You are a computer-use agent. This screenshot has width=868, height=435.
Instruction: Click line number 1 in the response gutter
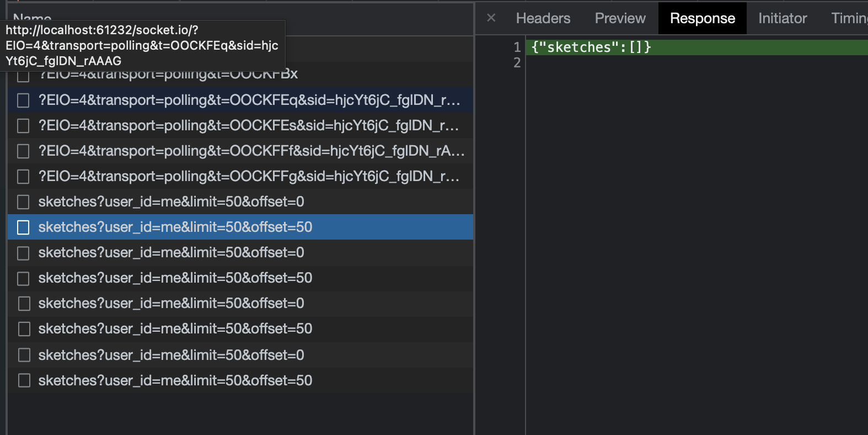517,47
